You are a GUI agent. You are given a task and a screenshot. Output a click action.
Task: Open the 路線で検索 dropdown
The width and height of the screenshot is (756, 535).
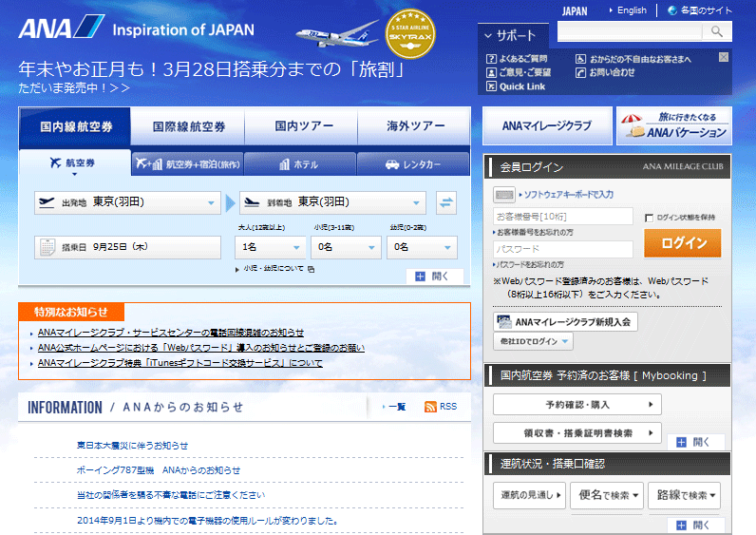[684, 495]
